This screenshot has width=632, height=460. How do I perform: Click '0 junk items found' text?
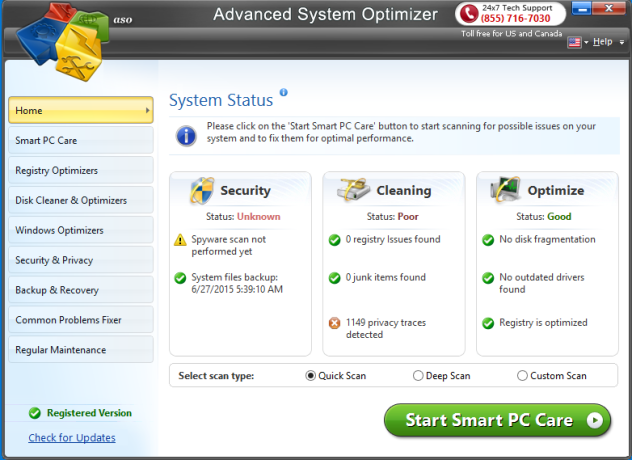tap(385, 277)
